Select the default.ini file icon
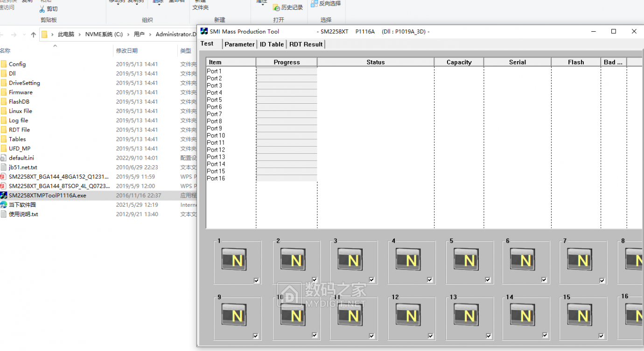The height and width of the screenshot is (351, 644). click(x=4, y=158)
